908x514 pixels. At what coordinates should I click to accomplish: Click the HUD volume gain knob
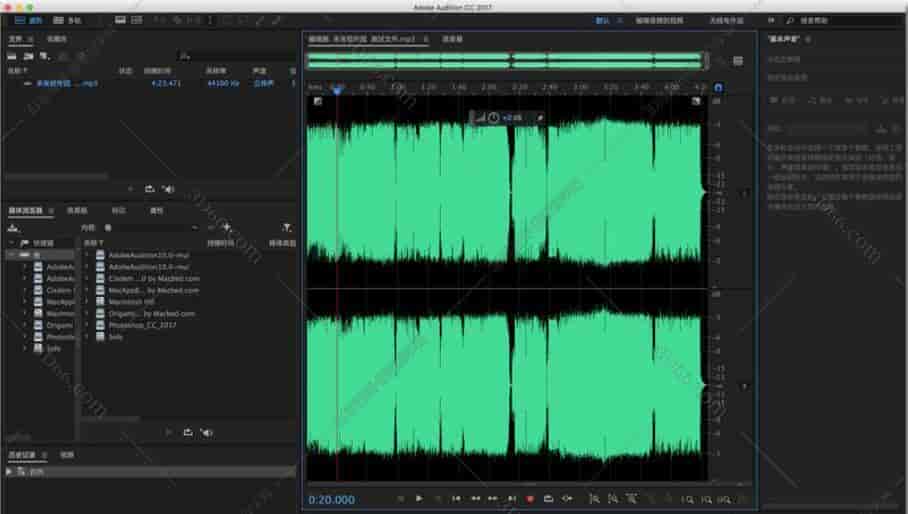[x=494, y=118]
